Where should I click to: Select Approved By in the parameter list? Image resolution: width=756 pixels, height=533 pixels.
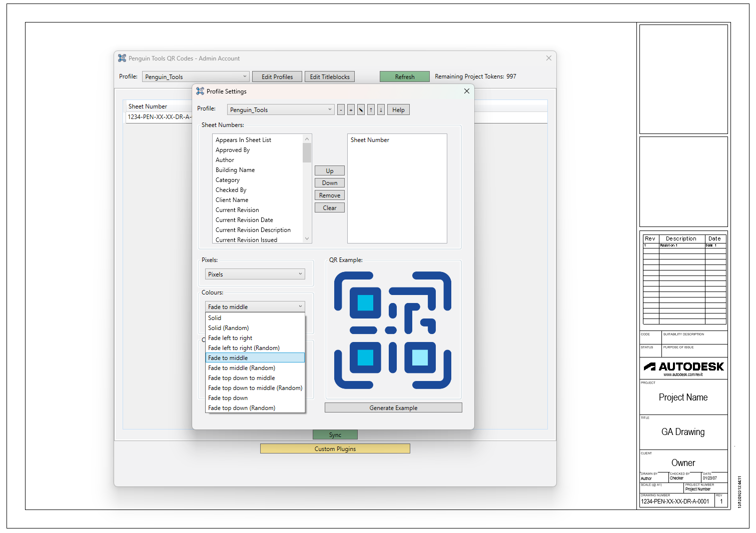coord(258,150)
